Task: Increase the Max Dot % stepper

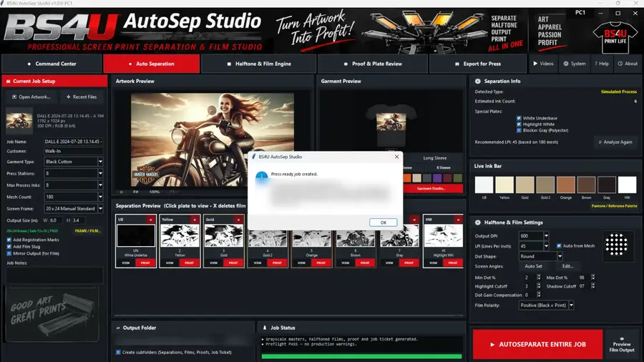Action: (593, 276)
